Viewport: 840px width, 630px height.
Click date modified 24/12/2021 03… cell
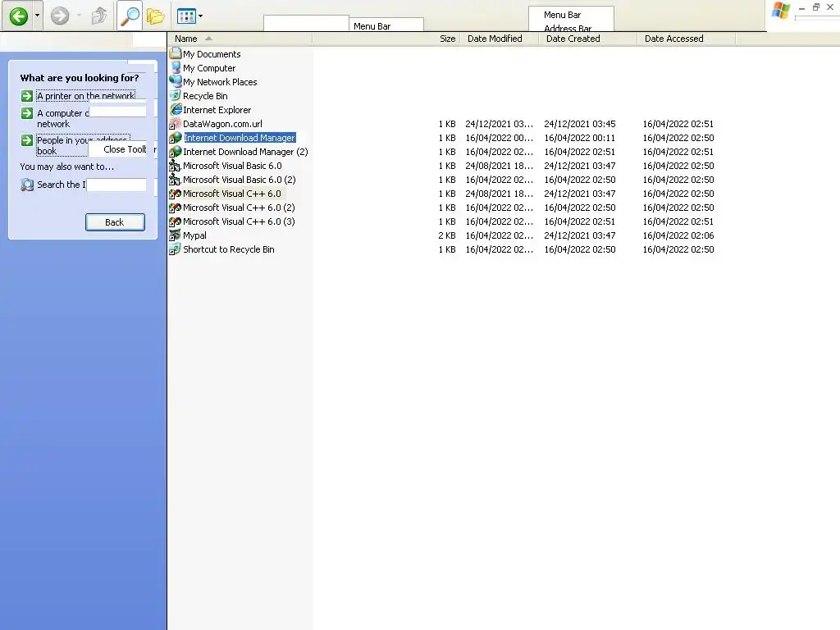pos(499,124)
